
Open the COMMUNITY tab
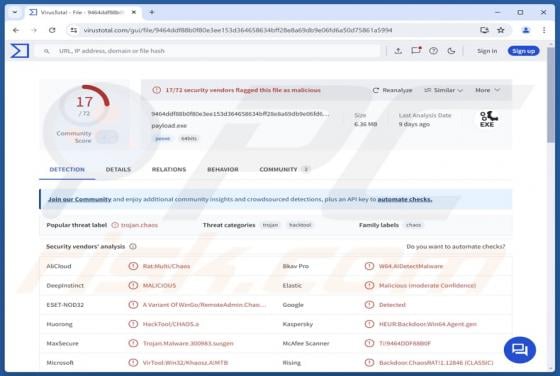point(284,169)
